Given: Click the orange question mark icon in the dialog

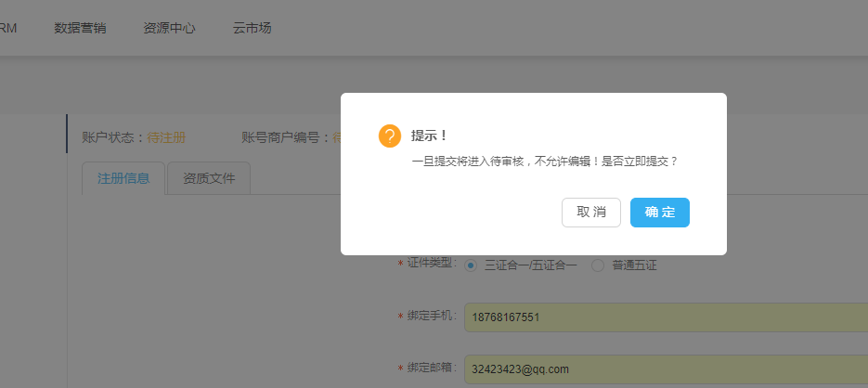Looking at the screenshot, I should [390, 136].
